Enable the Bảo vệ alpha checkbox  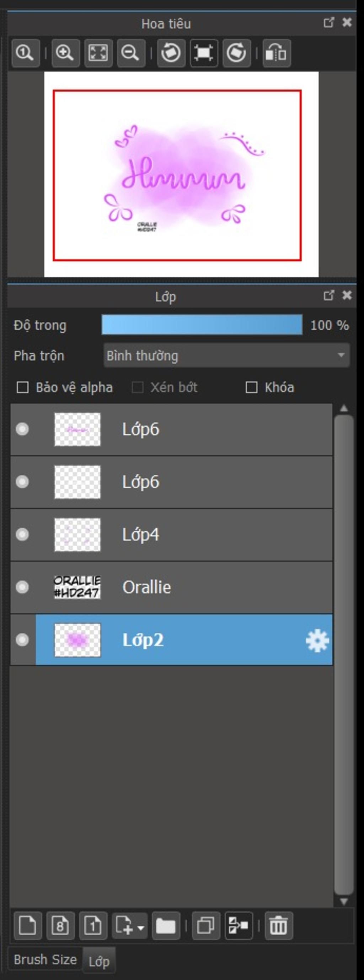(x=23, y=388)
